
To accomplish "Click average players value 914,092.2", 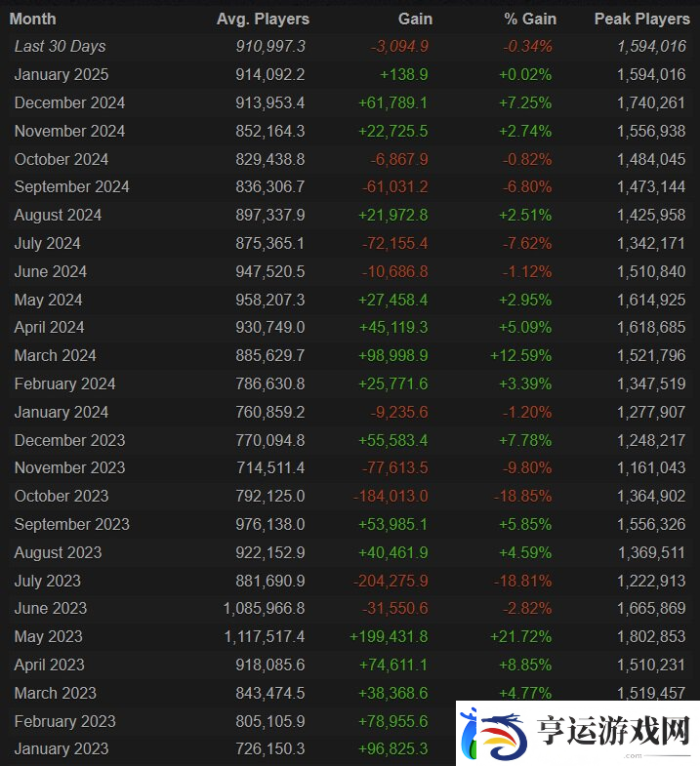I will tap(270, 75).
